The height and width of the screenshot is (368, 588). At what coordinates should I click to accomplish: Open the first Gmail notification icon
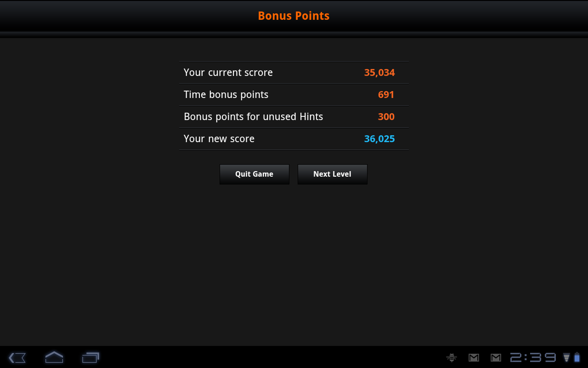(x=474, y=357)
